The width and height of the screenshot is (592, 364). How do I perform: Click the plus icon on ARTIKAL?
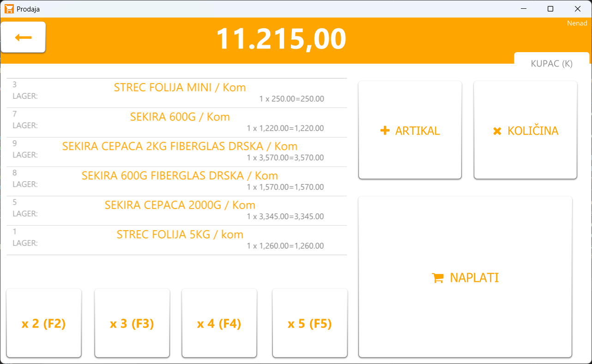click(385, 131)
